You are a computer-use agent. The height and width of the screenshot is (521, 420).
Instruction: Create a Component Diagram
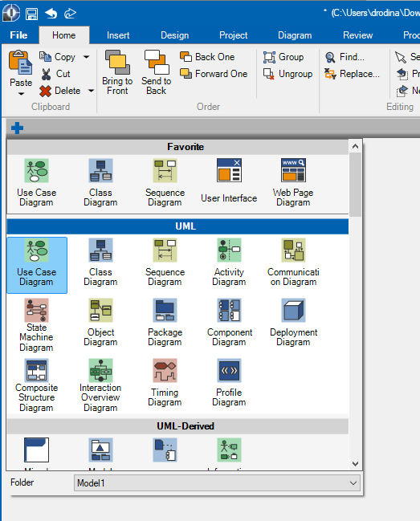pyautogui.click(x=229, y=323)
